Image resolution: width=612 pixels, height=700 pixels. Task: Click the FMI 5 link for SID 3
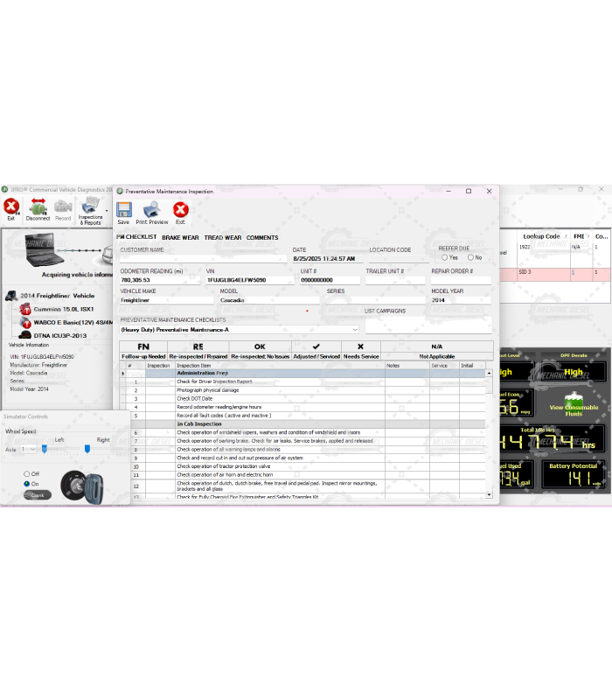click(x=574, y=273)
